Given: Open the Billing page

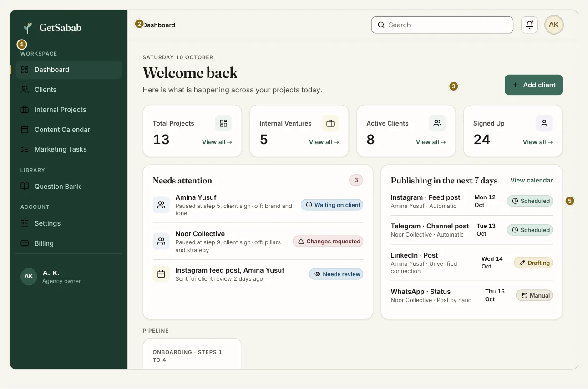Looking at the screenshot, I should point(69,243).
